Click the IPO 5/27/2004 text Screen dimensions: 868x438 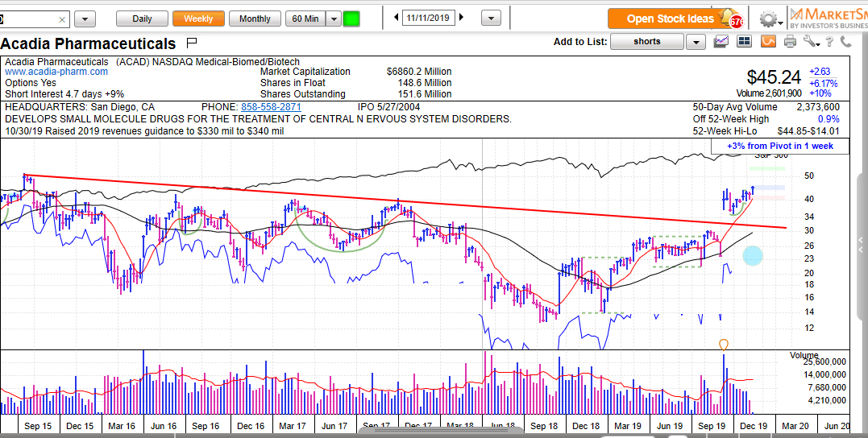(388, 107)
